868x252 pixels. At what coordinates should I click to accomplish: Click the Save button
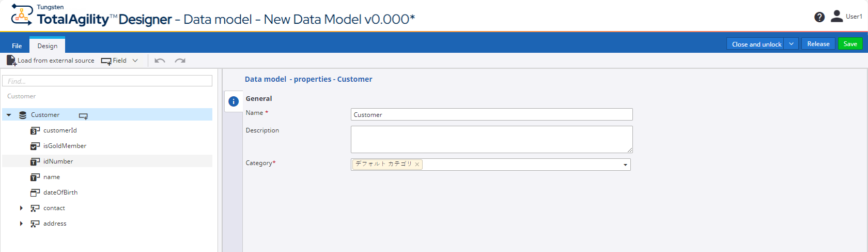pyautogui.click(x=850, y=44)
